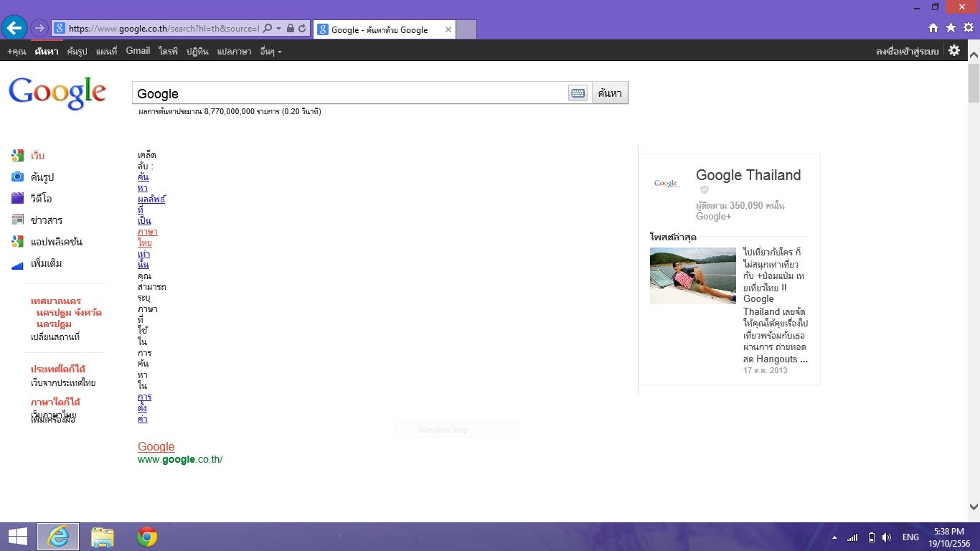Click the speaker volume tray icon
The height and width of the screenshot is (551, 980).
tap(887, 537)
